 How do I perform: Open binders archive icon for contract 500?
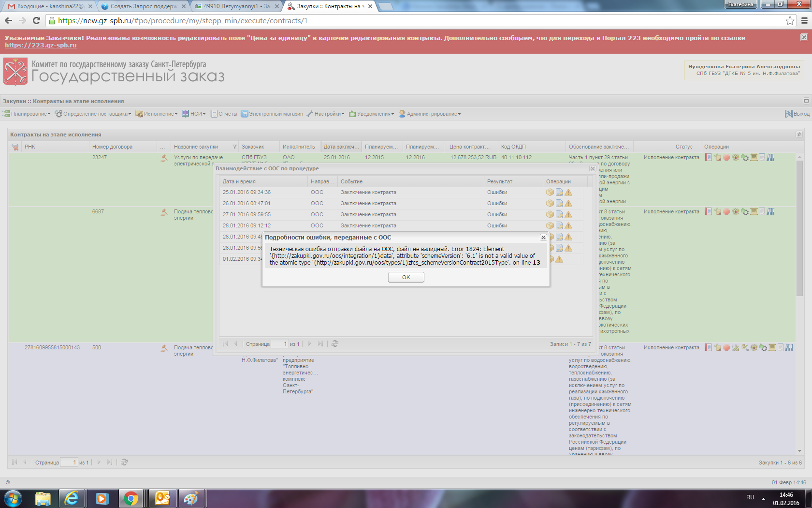[789, 347]
